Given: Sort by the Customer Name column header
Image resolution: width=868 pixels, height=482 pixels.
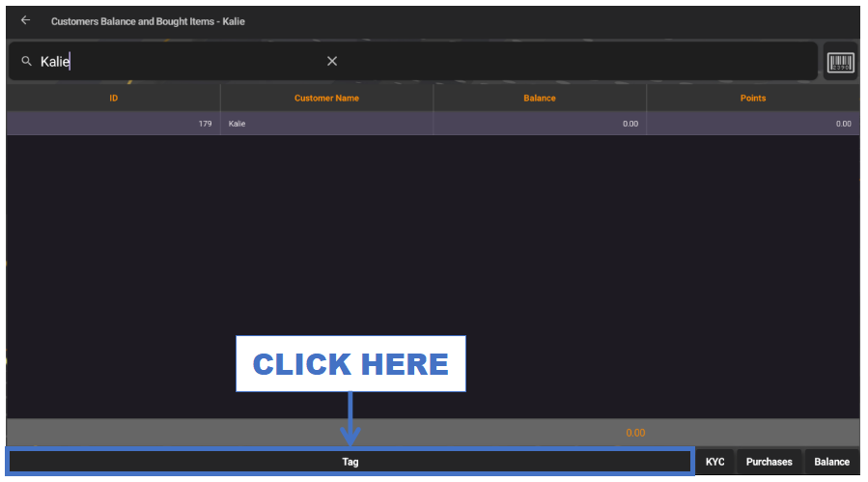Looking at the screenshot, I should pyautogui.click(x=326, y=98).
